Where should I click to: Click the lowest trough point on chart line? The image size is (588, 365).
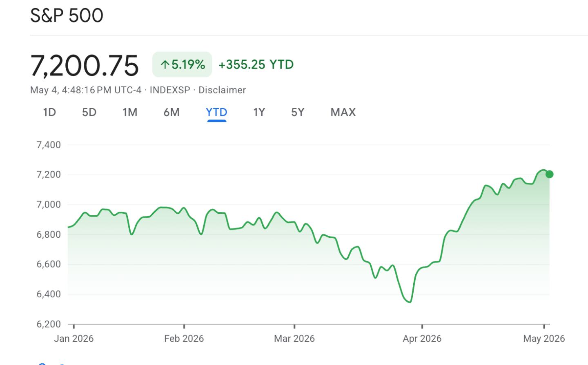click(x=410, y=302)
